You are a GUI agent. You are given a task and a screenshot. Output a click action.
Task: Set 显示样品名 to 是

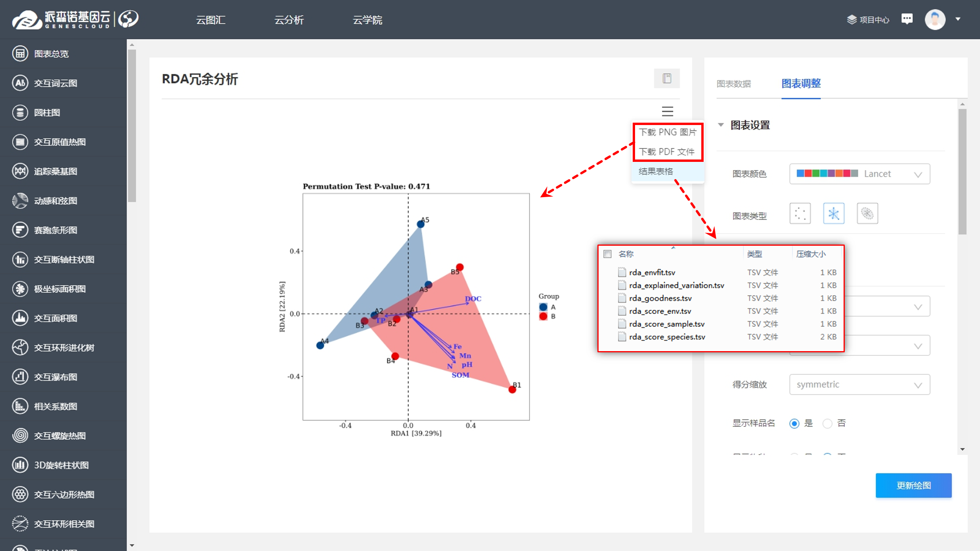(794, 424)
